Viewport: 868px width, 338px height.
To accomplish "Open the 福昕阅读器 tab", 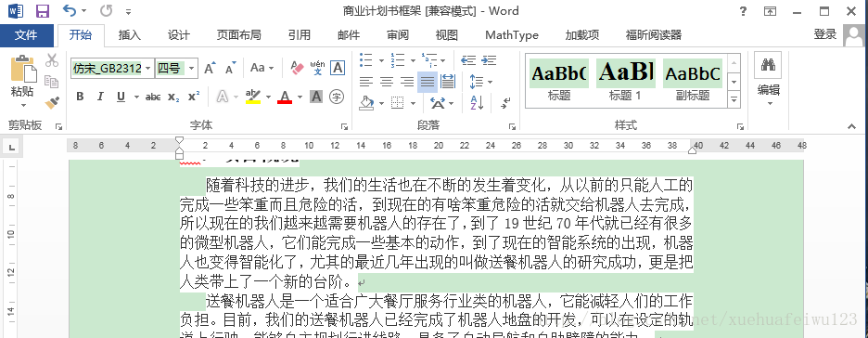I will coord(654,35).
